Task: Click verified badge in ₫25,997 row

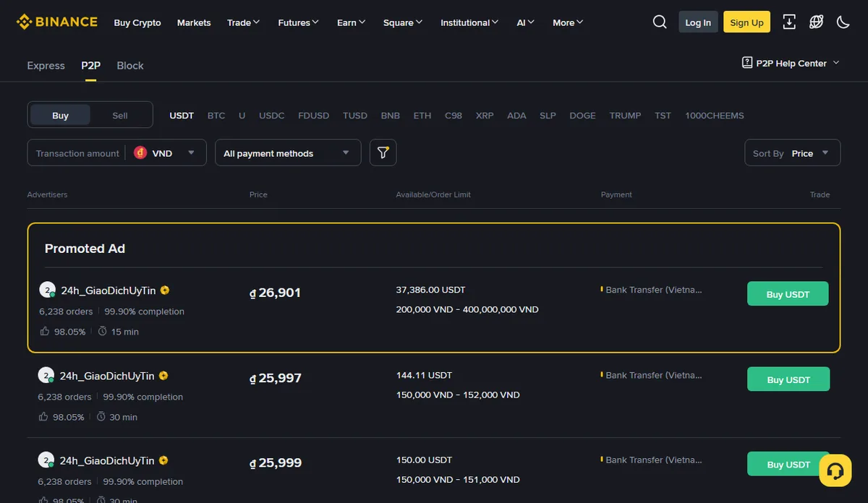Action: coord(163,376)
